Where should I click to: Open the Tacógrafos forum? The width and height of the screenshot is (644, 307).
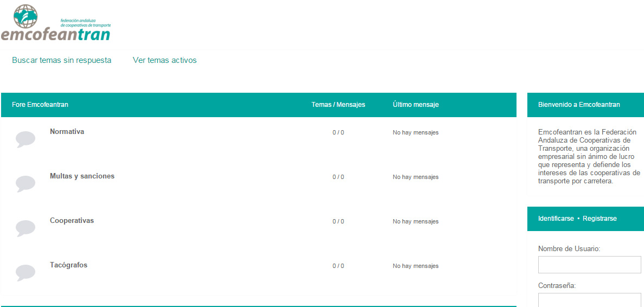tap(68, 265)
